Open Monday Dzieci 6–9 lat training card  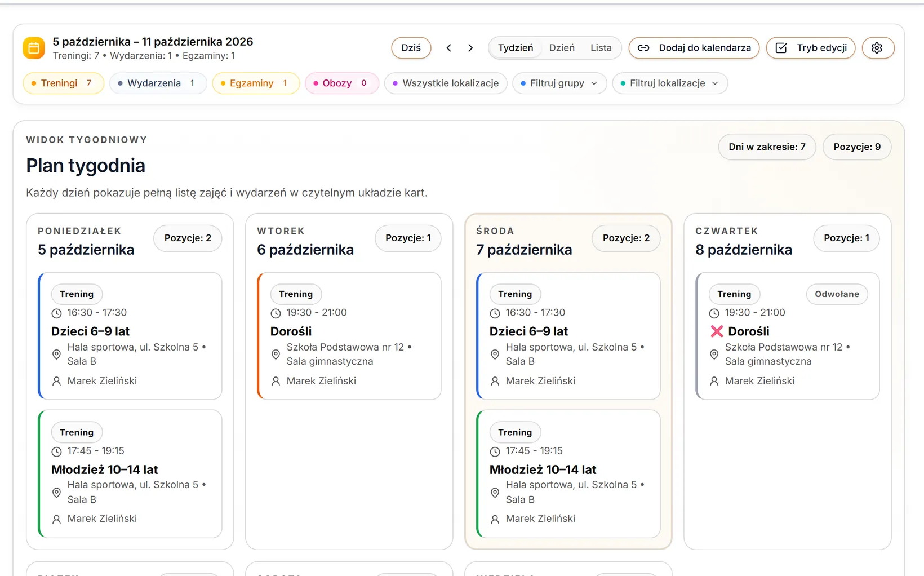[x=130, y=336]
